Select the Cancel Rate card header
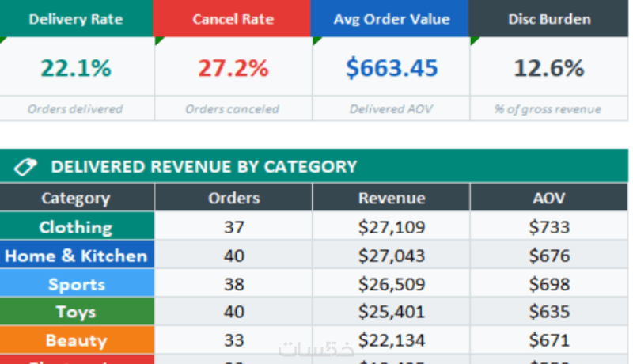633x364 pixels. pyautogui.click(x=233, y=19)
